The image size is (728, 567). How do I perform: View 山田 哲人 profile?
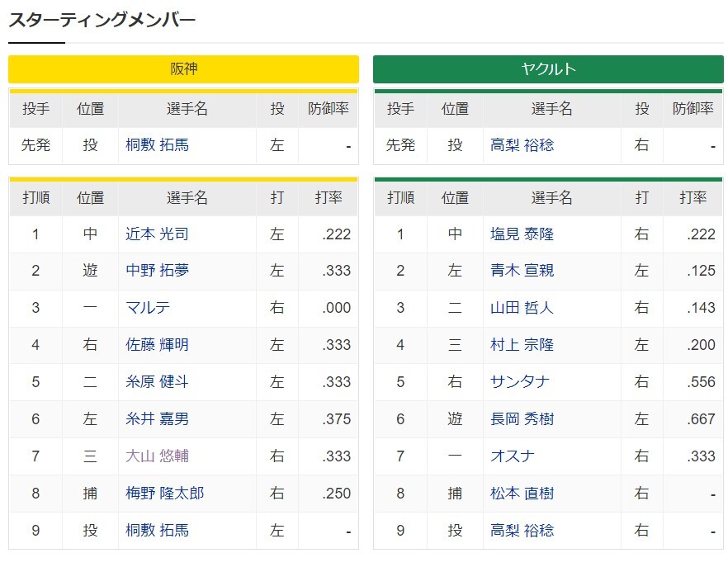(x=522, y=307)
